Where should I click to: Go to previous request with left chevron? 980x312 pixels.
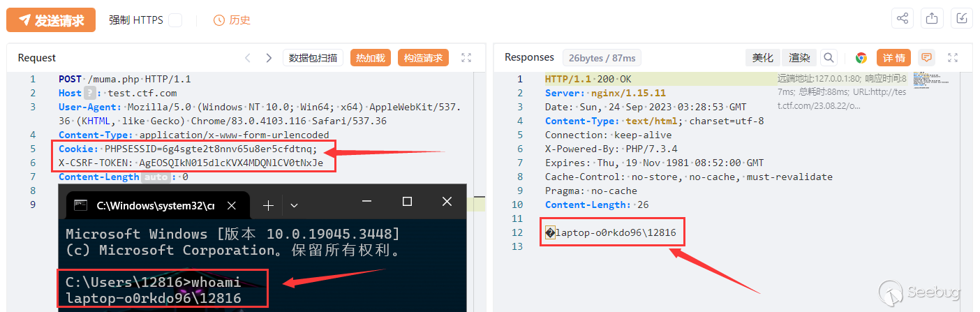246,58
